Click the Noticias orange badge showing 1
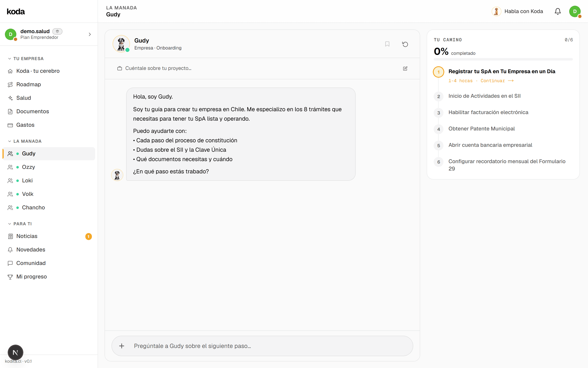This screenshot has width=588, height=368. point(88,236)
